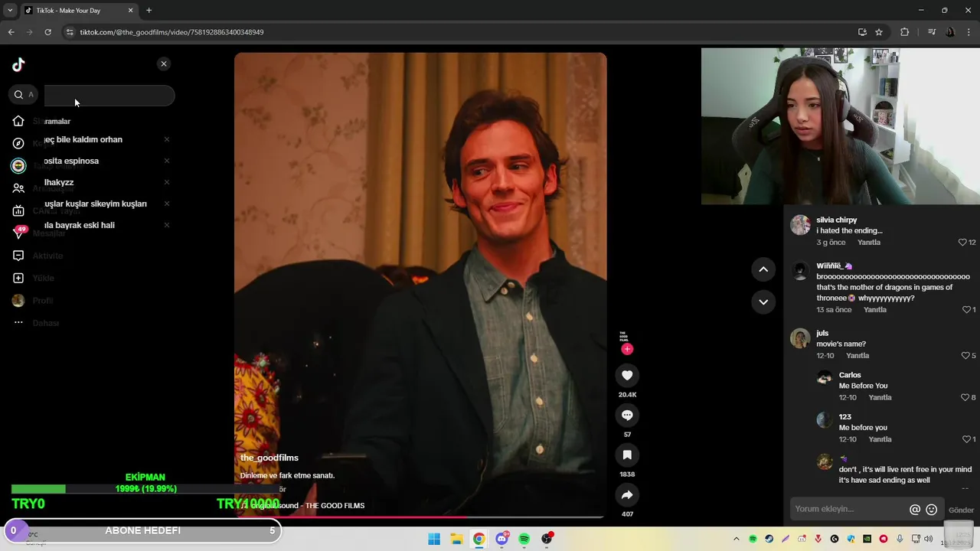980x551 pixels.
Task: Reply (Yanıtla) to juls's comment
Action: pyautogui.click(x=857, y=356)
